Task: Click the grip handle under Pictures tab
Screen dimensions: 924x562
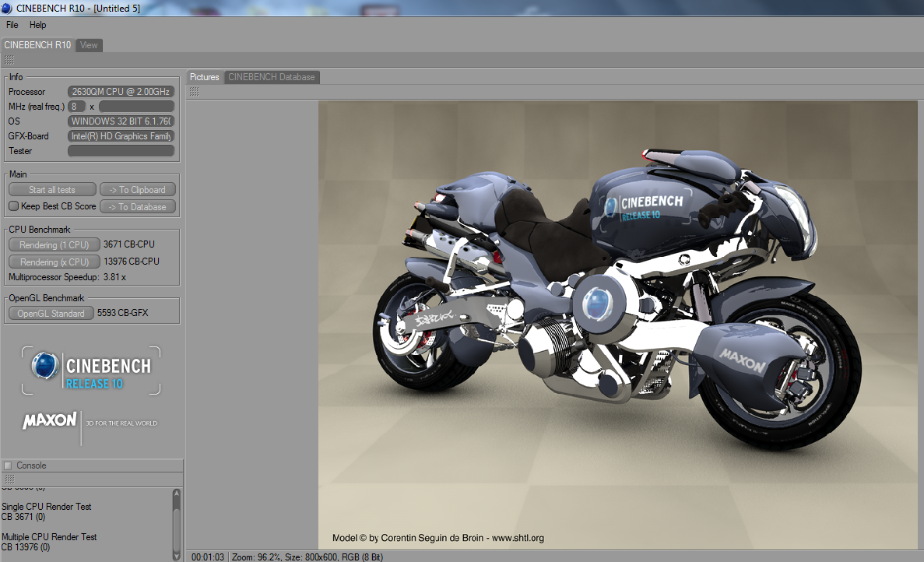Action: [194, 92]
